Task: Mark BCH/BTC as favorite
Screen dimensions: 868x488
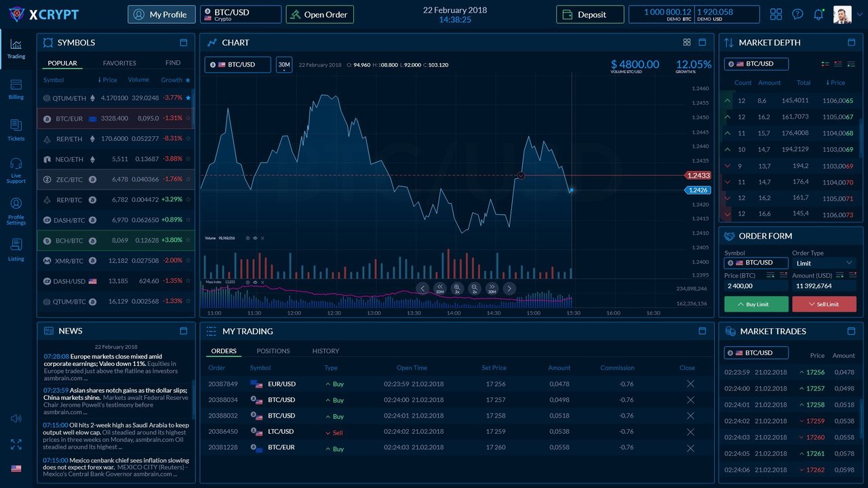Action: click(x=189, y=240)
